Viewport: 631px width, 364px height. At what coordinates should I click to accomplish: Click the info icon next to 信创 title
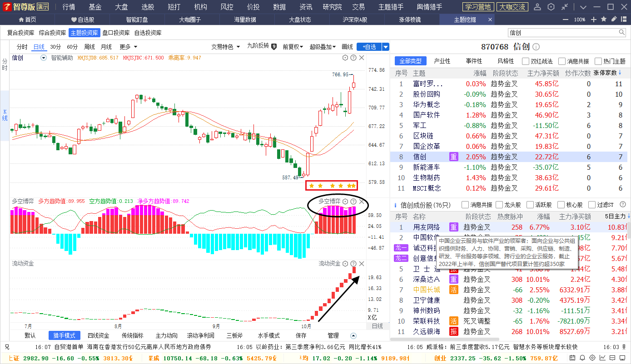point(536,47)
